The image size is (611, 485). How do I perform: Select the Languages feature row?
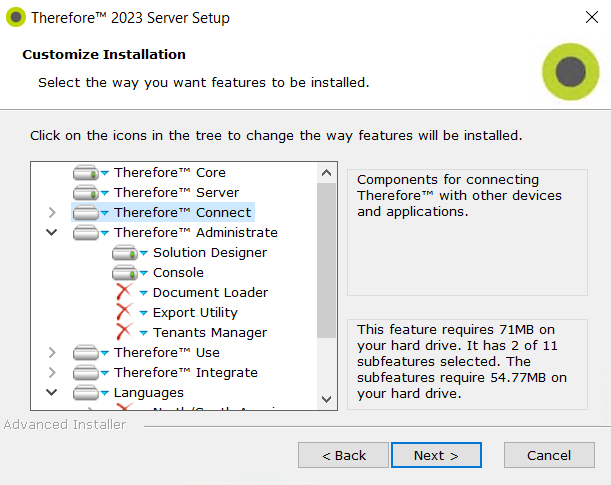click(x=148, y=393)
